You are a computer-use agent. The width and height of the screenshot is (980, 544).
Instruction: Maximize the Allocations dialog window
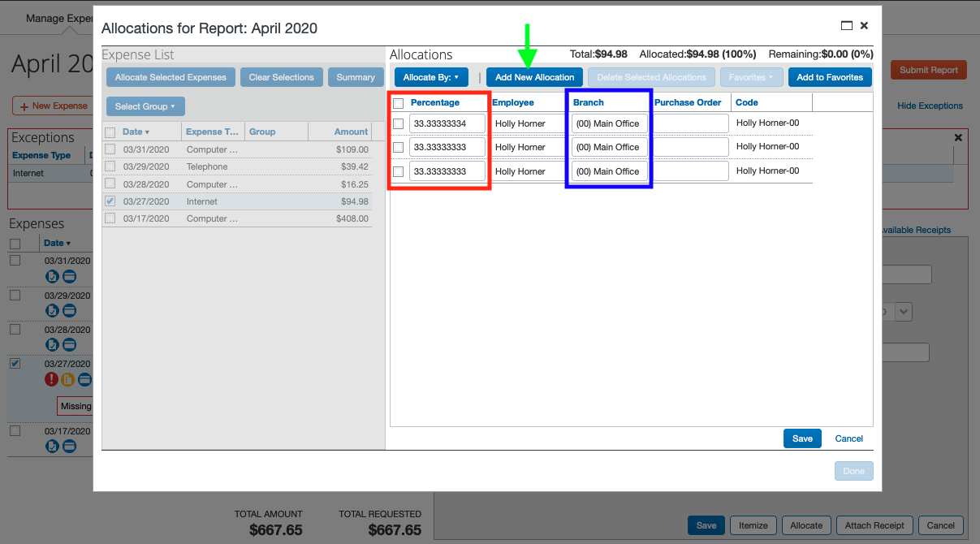point(847,26)
